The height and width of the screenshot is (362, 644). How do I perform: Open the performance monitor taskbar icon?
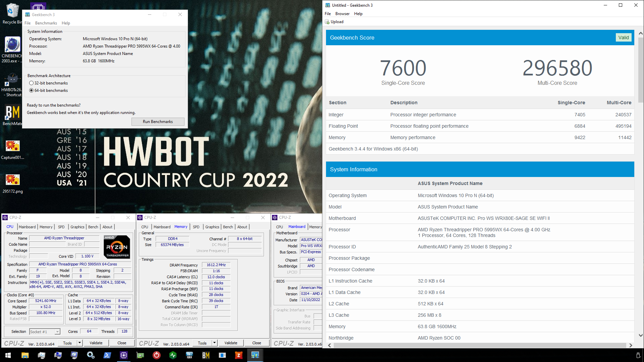point(41,355)
